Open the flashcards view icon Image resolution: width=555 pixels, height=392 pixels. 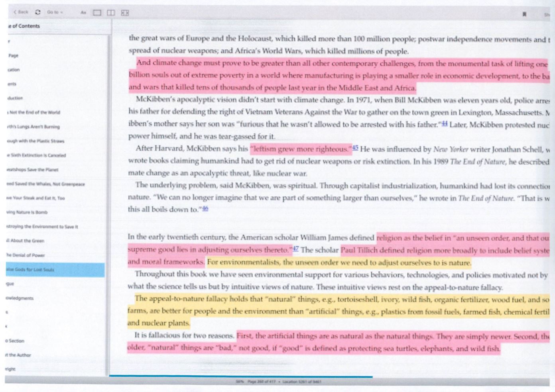pyautogui.click(x=125, y=13)
